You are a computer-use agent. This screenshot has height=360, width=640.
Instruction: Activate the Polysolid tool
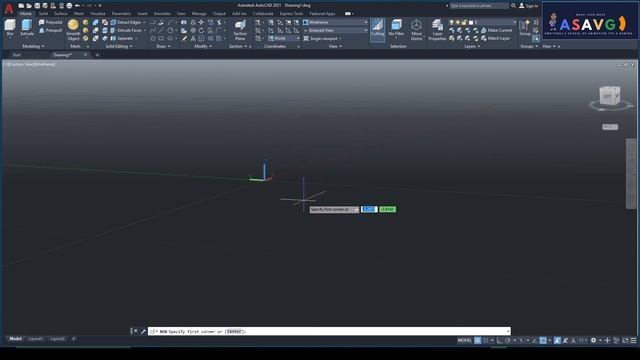51,22
